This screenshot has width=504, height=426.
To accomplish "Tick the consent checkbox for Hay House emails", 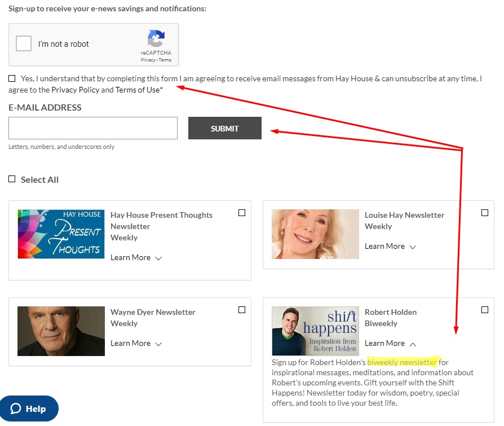I will [x=12, y=78].
